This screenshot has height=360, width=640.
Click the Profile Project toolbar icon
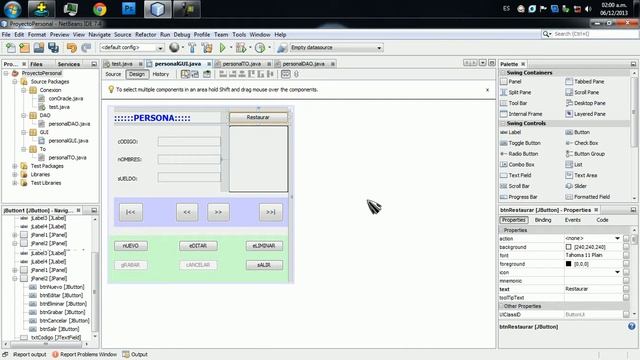[260, 48]
